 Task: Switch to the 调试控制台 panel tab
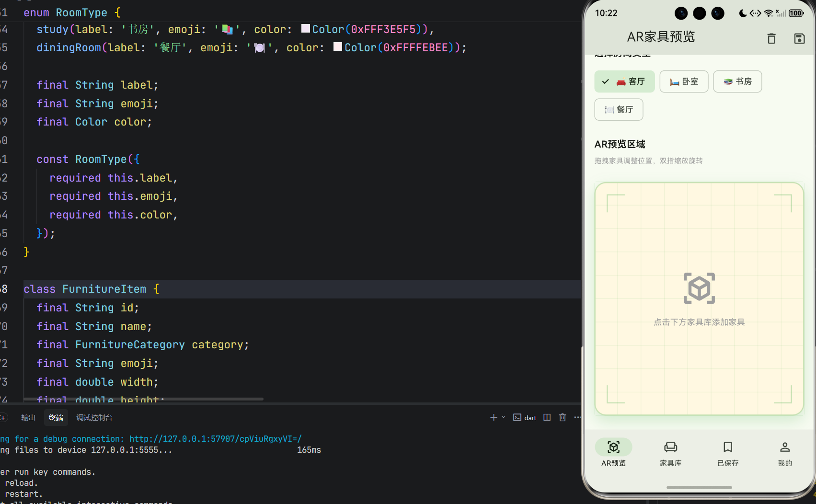pos(94,418)
